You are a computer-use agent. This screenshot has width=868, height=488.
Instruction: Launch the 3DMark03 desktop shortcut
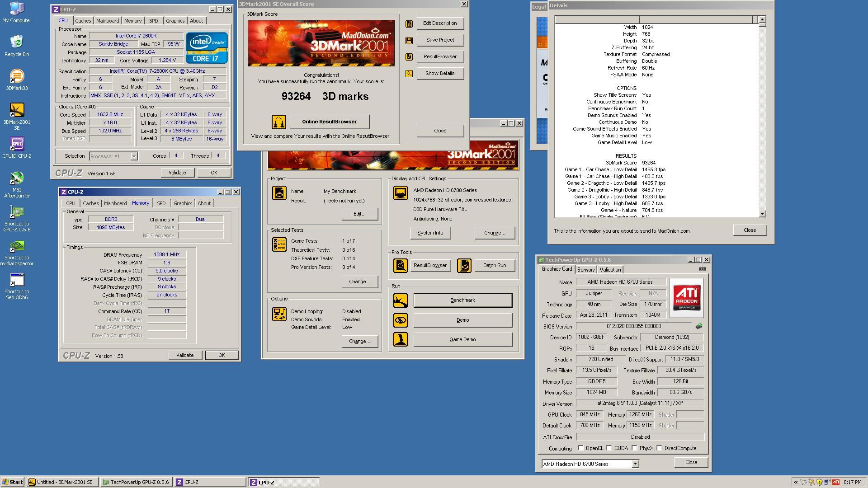(17, 80)
